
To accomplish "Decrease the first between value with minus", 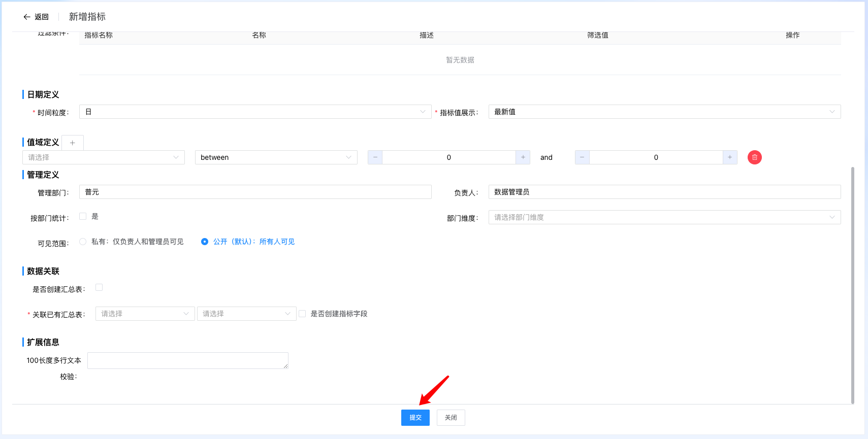I will (x=375, y=157).
